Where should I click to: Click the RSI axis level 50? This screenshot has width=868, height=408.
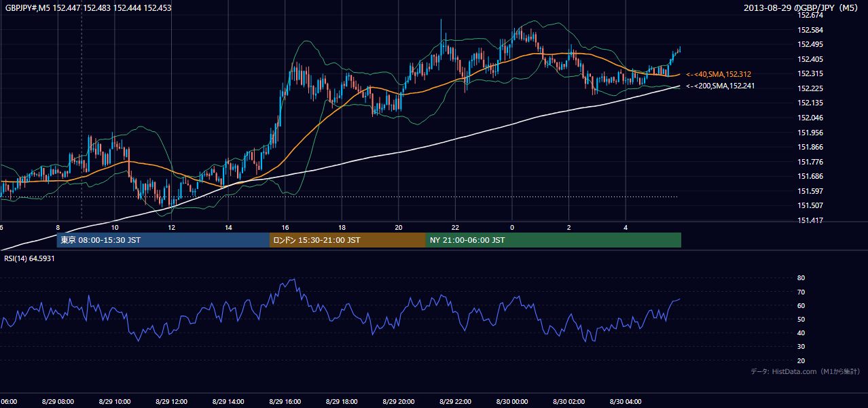(x=801, y=319)
